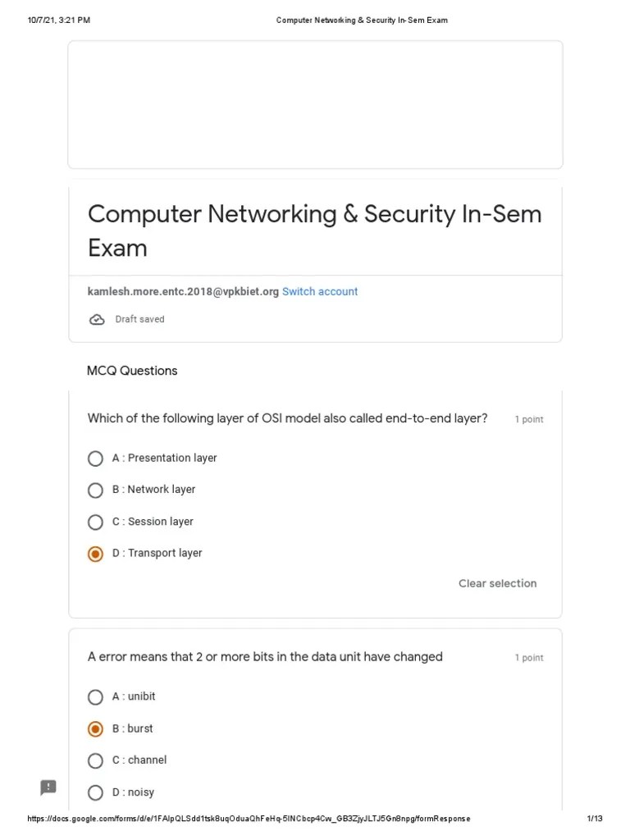Choose B: burst radio button
This screenshot has width=630, height=840.
(x=95, y=729)
